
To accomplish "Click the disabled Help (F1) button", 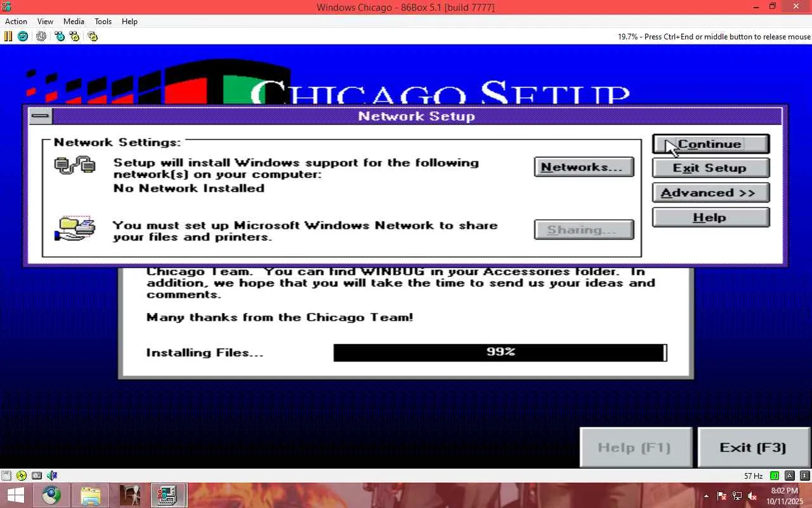I will coord(636,448).
